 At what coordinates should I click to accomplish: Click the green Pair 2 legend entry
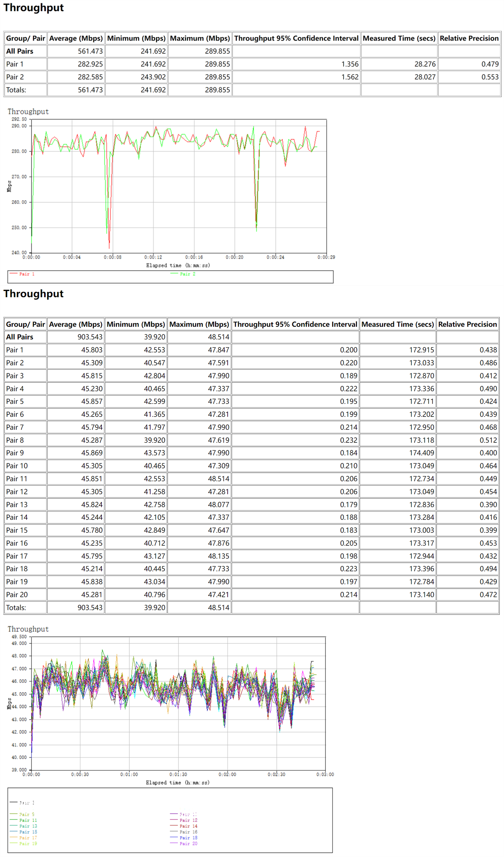tap(183, 274)
